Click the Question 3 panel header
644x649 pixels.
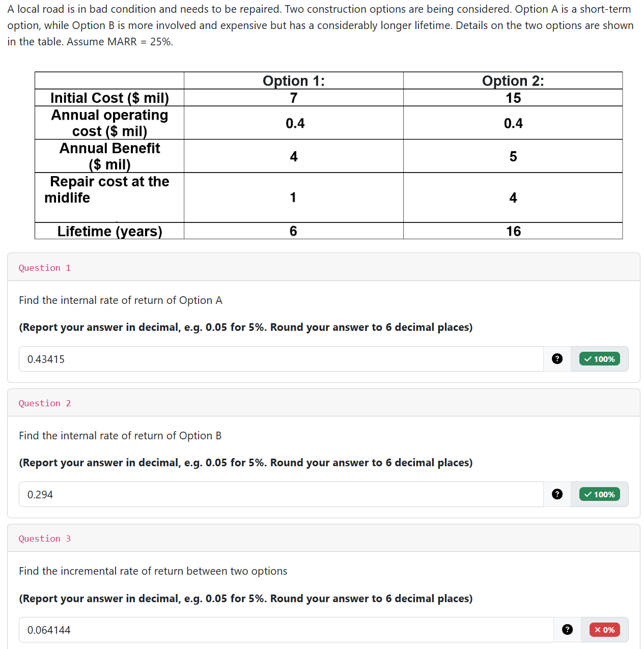(x=323, y=538)
